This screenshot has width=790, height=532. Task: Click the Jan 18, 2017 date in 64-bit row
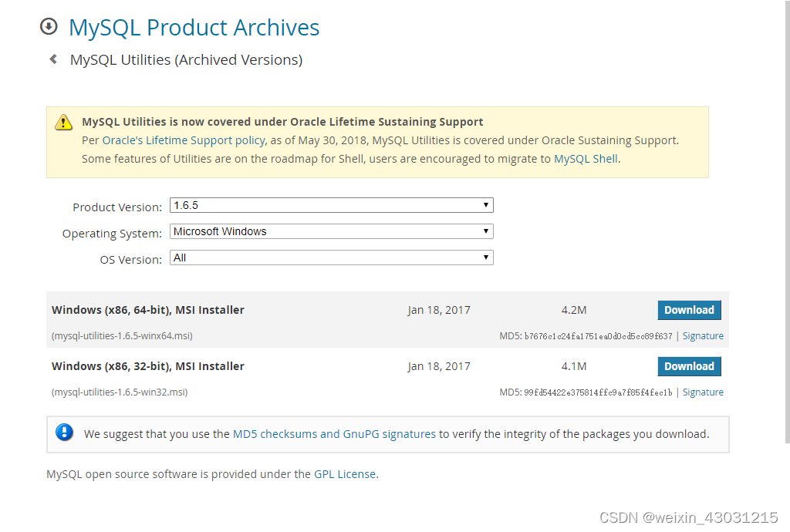[x=439, y=310]
